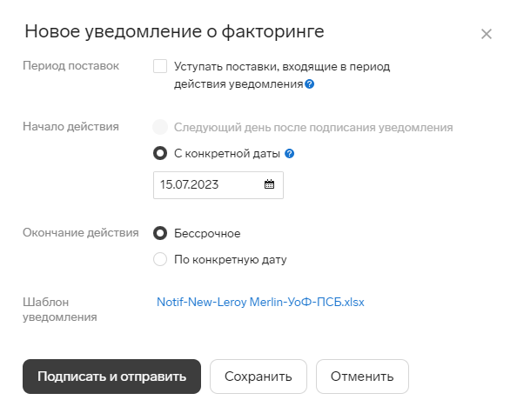
Task: Click 'Подписать и отправить' button
Action: [x=111, y=377]
